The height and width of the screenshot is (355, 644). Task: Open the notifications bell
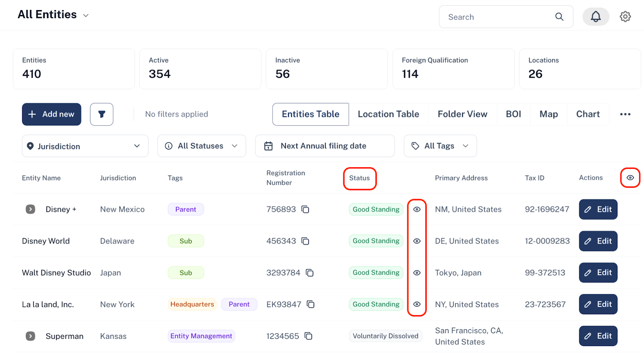point(596,17)
